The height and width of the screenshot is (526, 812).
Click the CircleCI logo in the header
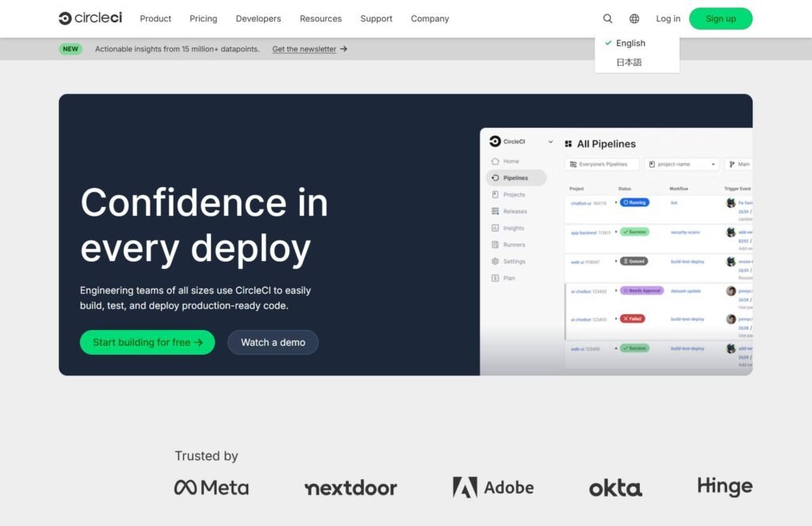pos(90,18)
